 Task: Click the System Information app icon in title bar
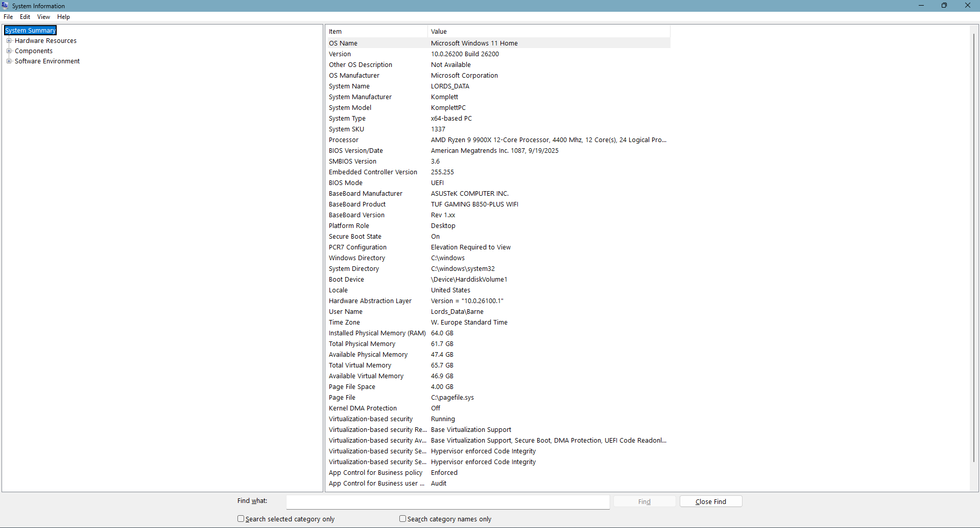point(5,6)
